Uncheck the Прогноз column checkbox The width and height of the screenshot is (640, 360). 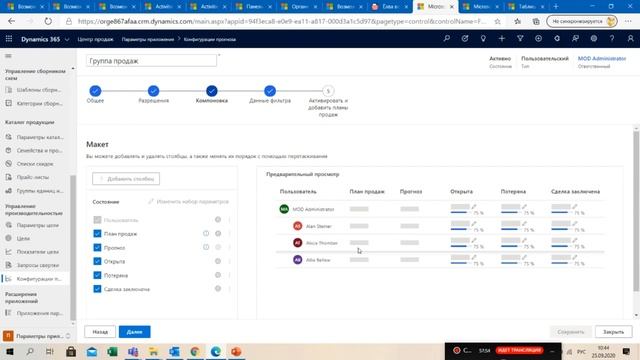coord(97,247)
